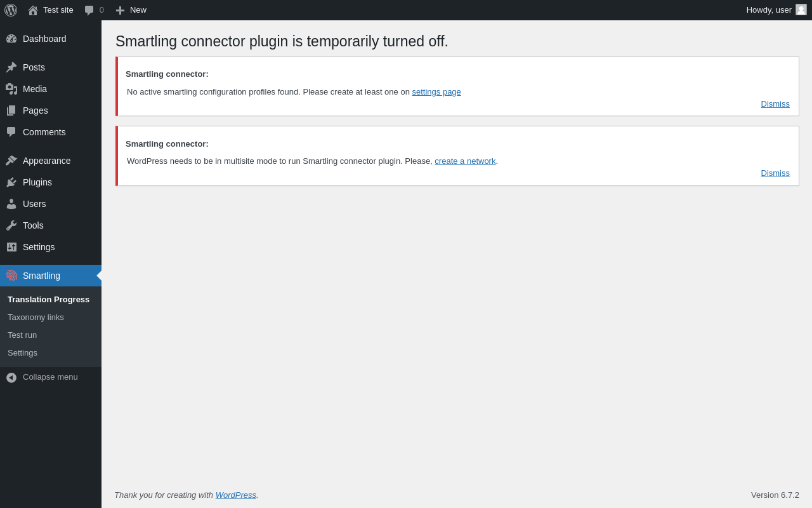Open the Taxonomy links submenu item

point(36,317)
